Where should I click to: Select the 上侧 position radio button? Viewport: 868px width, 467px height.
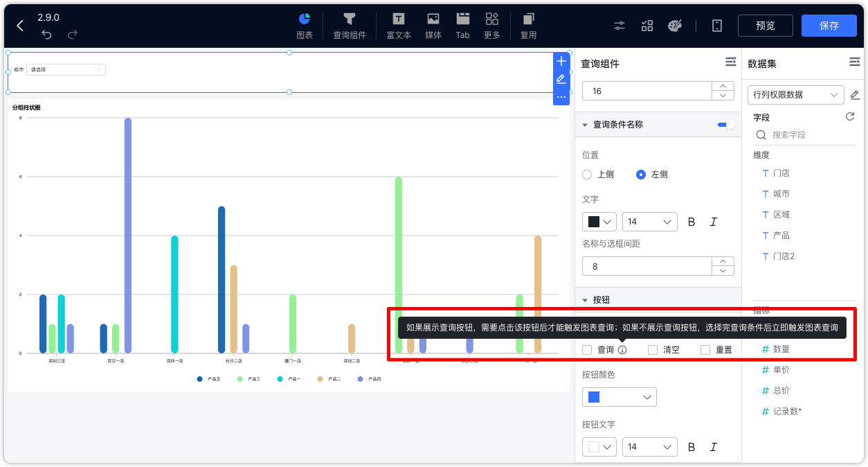pyautogui.click(x=587, y=175)
